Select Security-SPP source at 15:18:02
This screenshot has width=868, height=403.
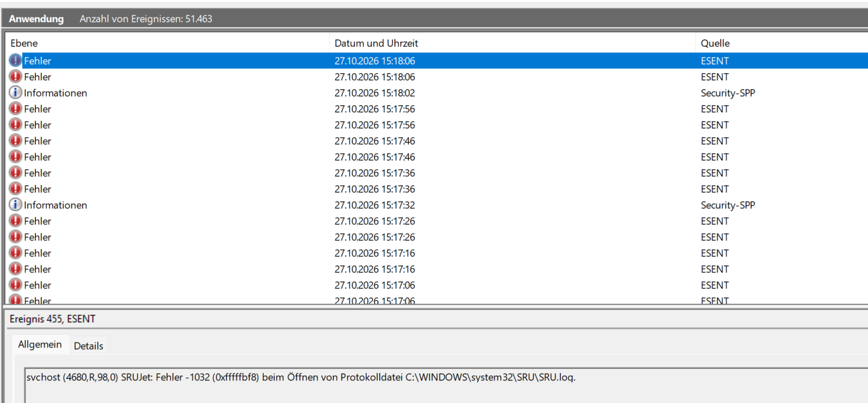727,93
